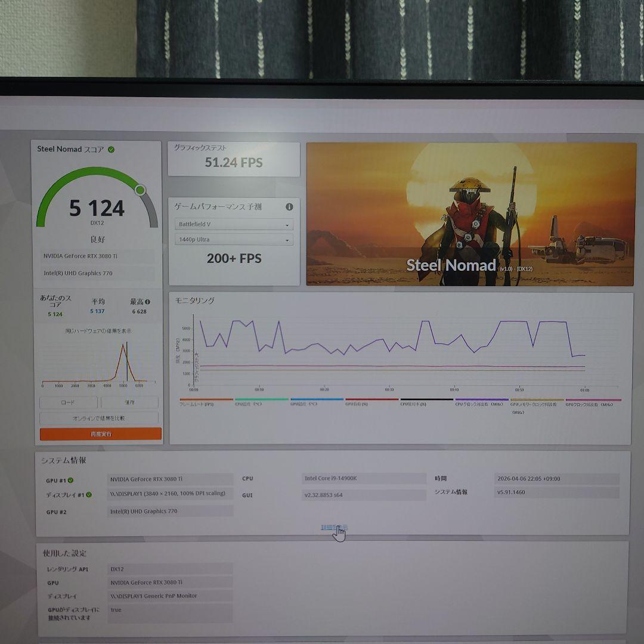Toggle フレームレート (FPS) legend series
The image size is (644, 644).
206,402
